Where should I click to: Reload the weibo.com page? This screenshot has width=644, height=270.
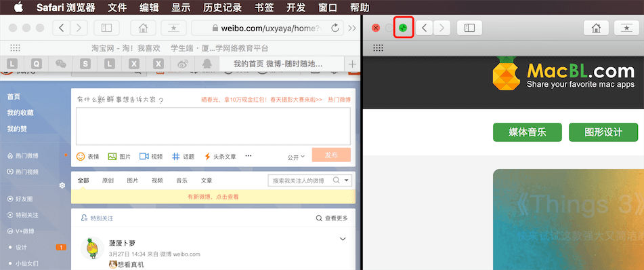point(335,28)
